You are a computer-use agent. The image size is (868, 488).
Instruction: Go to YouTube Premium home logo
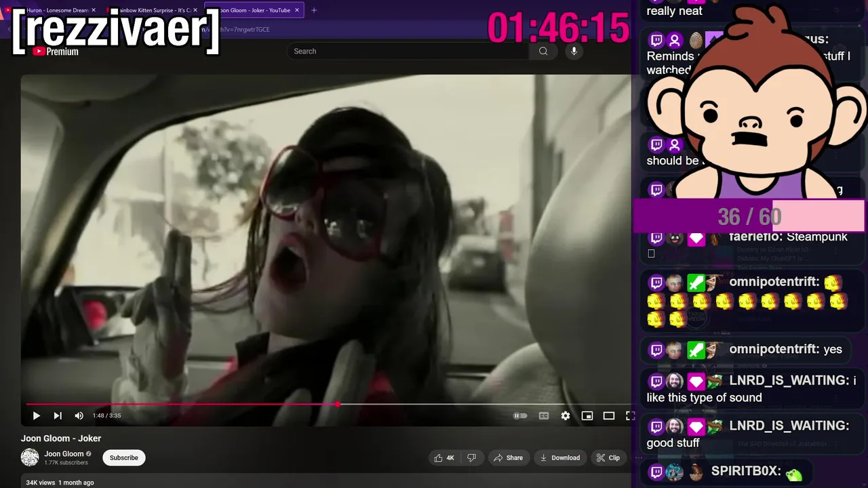(56, 51)
